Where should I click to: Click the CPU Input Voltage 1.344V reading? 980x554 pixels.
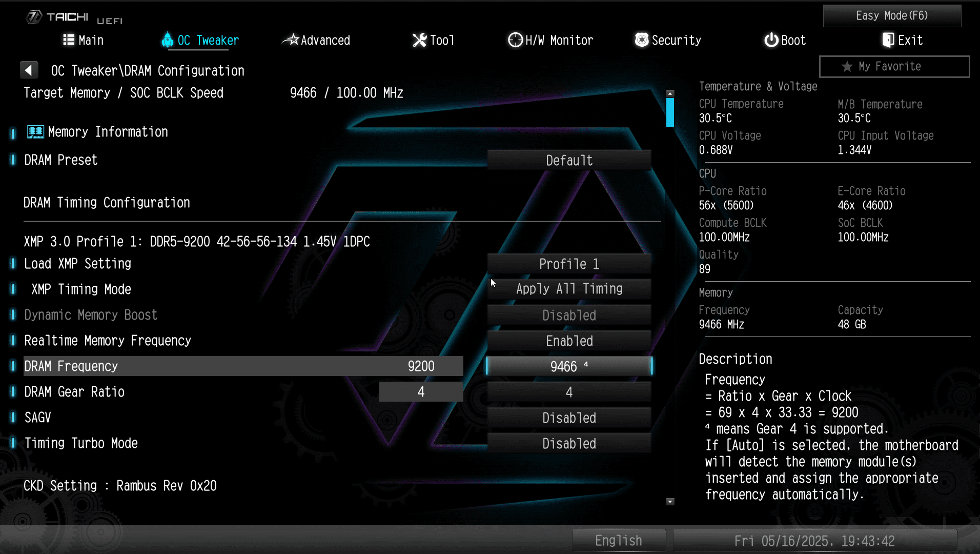[x=854, y=150]
